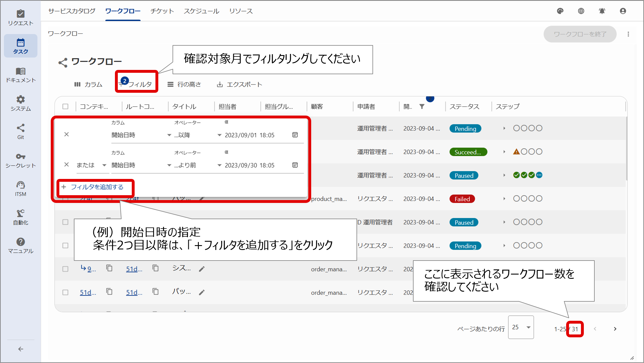
Task: Check the checkbox next to the 51d row
Action: (65, 292)
